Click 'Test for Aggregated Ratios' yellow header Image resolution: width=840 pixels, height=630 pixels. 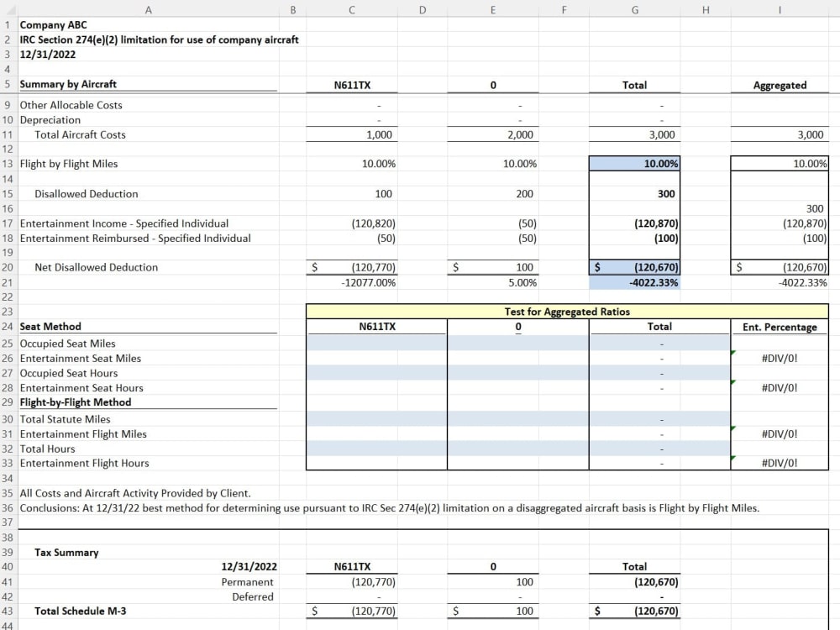coord(567,312)
